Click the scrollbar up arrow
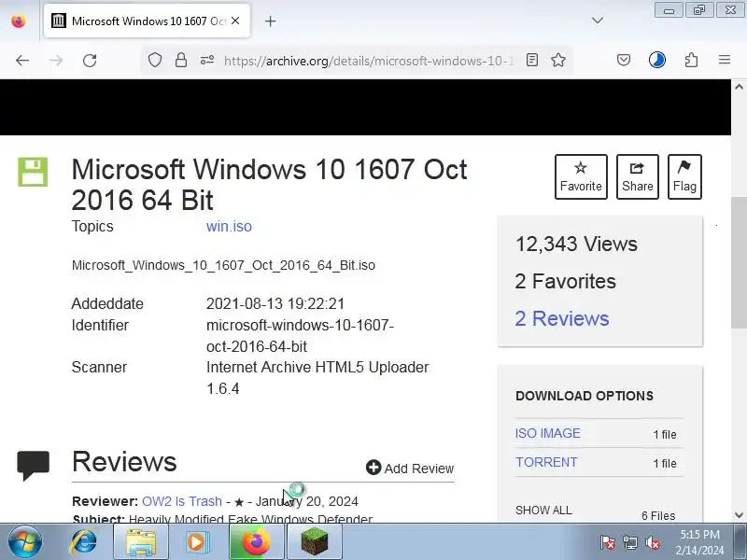 click(x=739, y=87)
